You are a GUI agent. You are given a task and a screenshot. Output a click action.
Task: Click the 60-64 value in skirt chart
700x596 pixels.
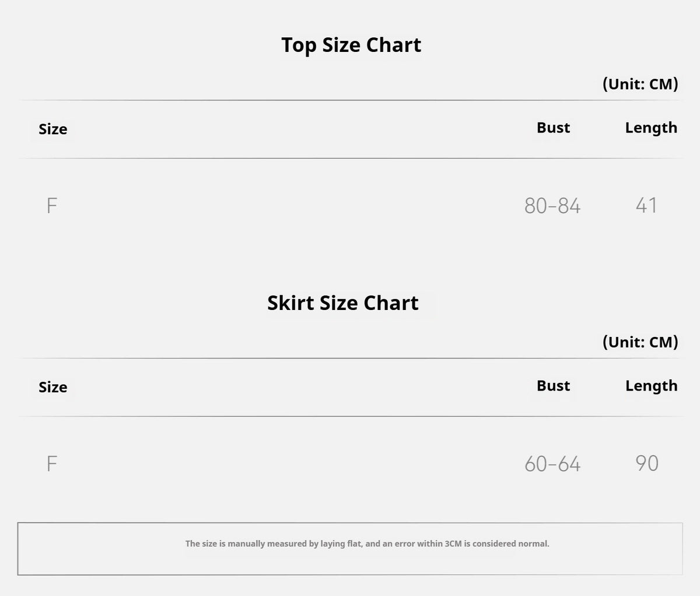click(x=552, y=463)
